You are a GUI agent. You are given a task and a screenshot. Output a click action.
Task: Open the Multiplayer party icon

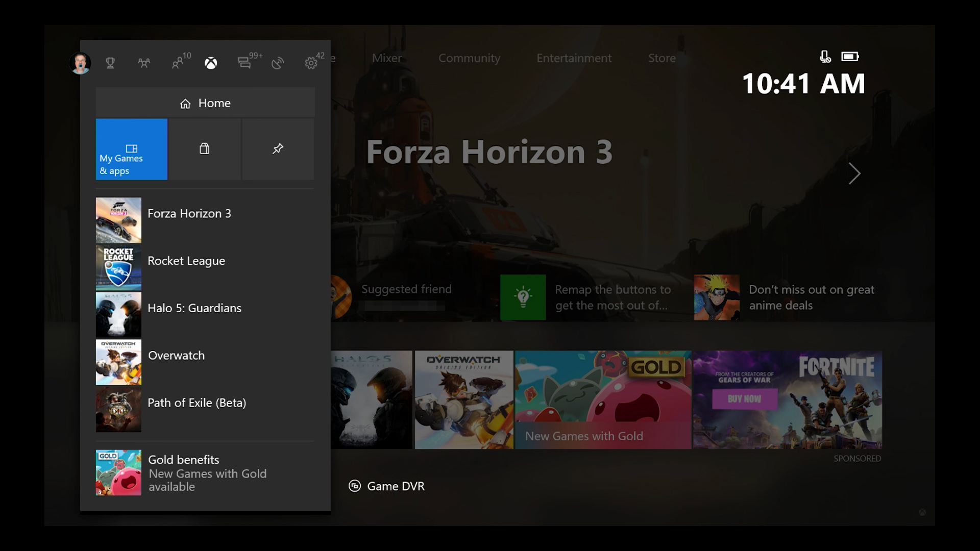tap(144, 63)
